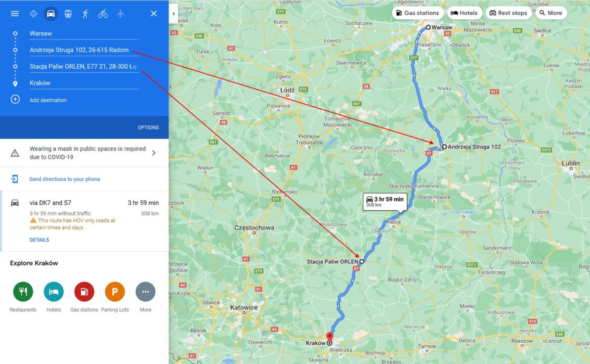
Task: Click the Restaurants explore icon
Action: point(23,292)
